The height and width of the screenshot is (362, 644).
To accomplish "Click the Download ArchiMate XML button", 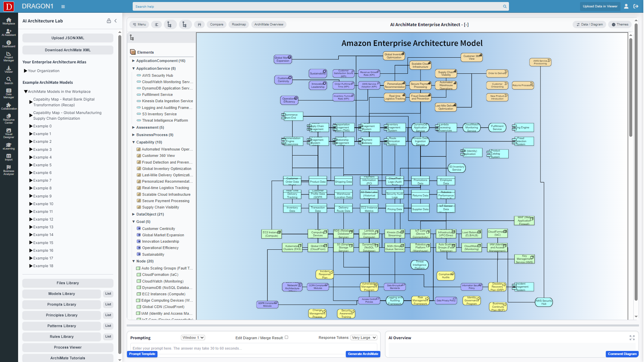I will click(68, 50).
